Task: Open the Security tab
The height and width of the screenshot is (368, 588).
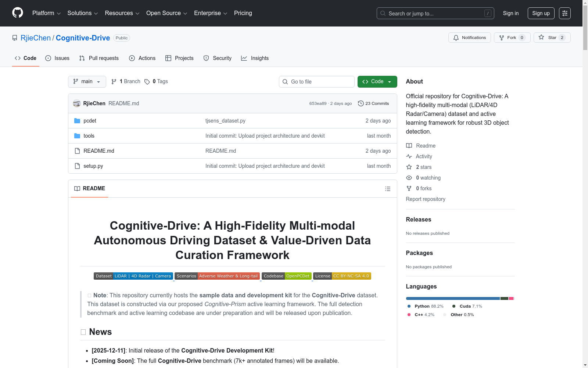Action: 218,58
